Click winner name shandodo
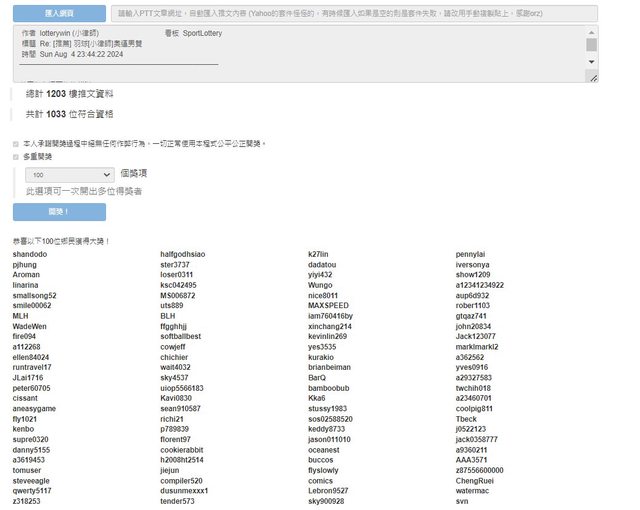The height and width of the screenshot is (510, 640). pos(29,255)
